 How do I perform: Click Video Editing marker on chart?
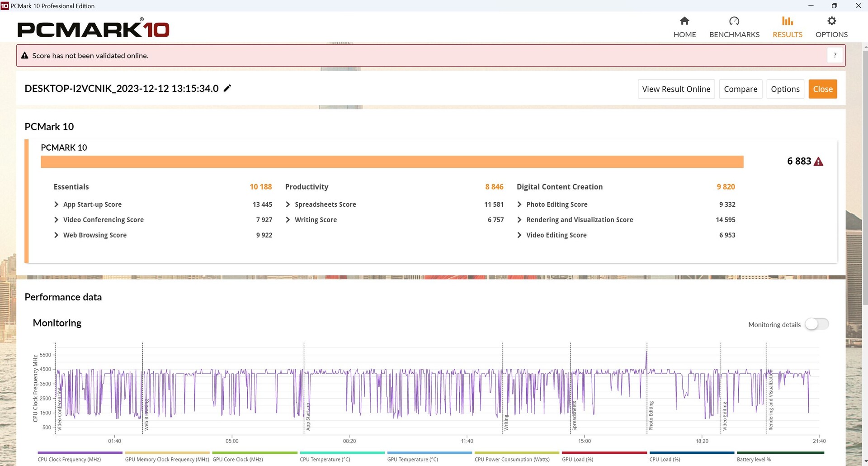[725, 416]
